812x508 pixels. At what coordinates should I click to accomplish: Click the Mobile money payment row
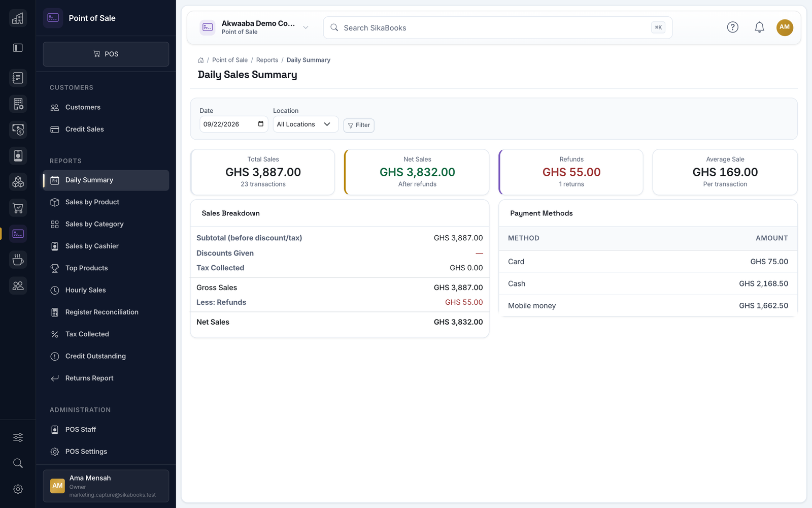point(648,306)
